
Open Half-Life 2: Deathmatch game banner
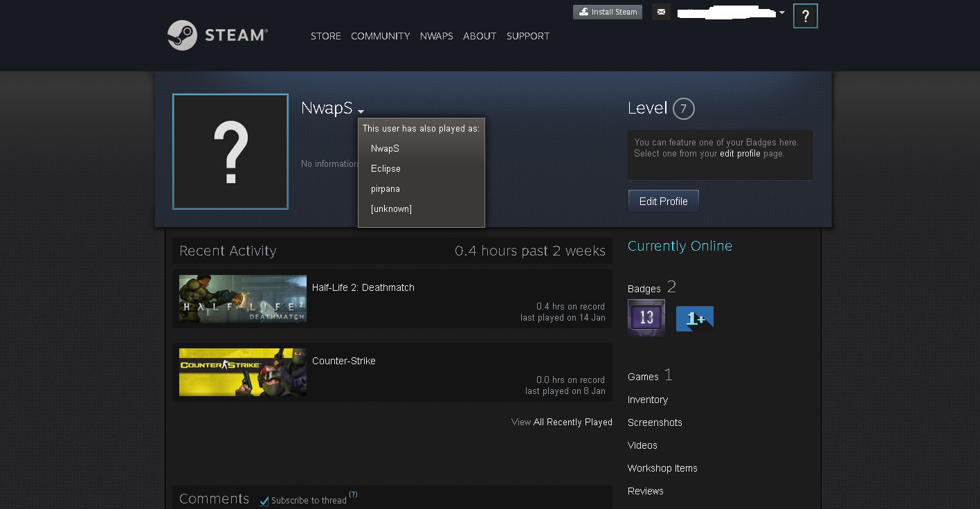(x=243, y=299)
